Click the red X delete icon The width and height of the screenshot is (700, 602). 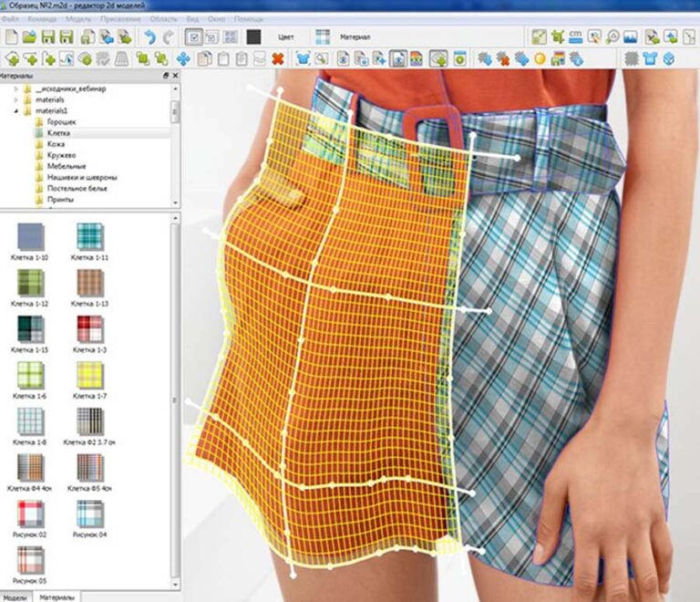point(278,58)
